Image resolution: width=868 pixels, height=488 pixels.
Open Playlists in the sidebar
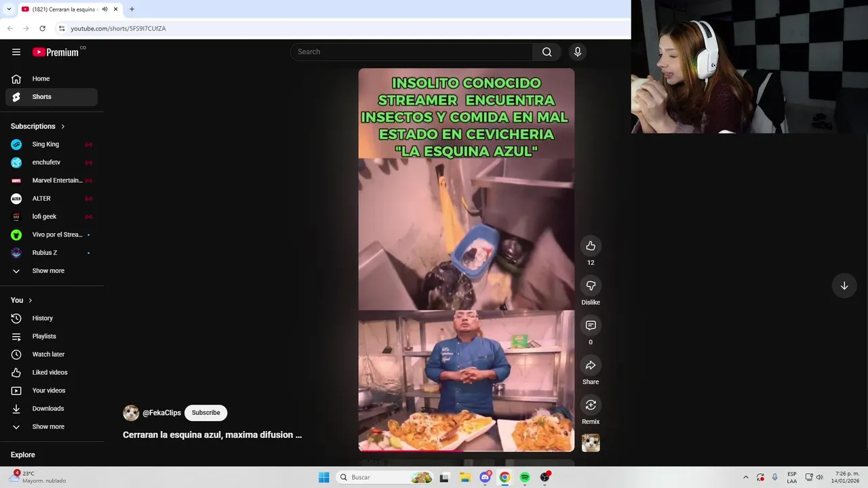coord(52,336)
